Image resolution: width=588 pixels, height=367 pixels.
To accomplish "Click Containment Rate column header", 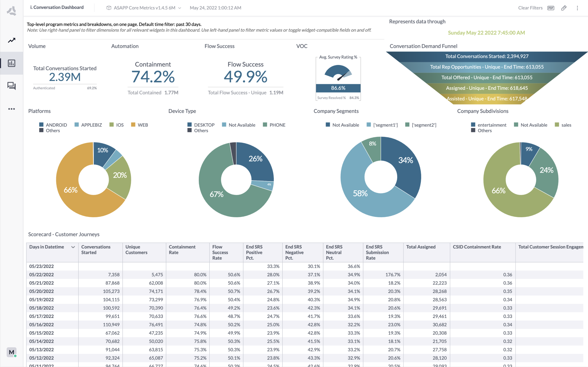I will 182,250.
